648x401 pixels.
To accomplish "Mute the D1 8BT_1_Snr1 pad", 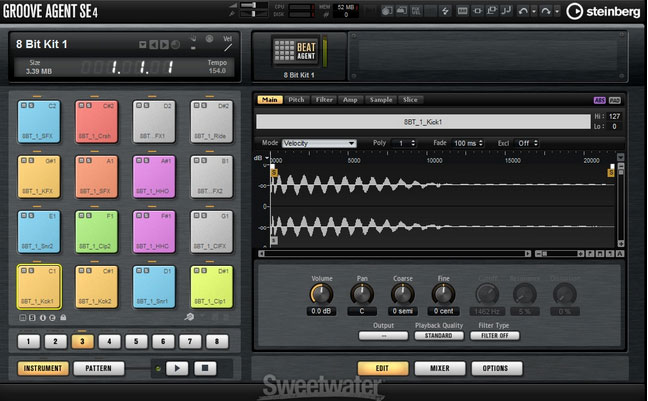I will [x=139, y=270].
